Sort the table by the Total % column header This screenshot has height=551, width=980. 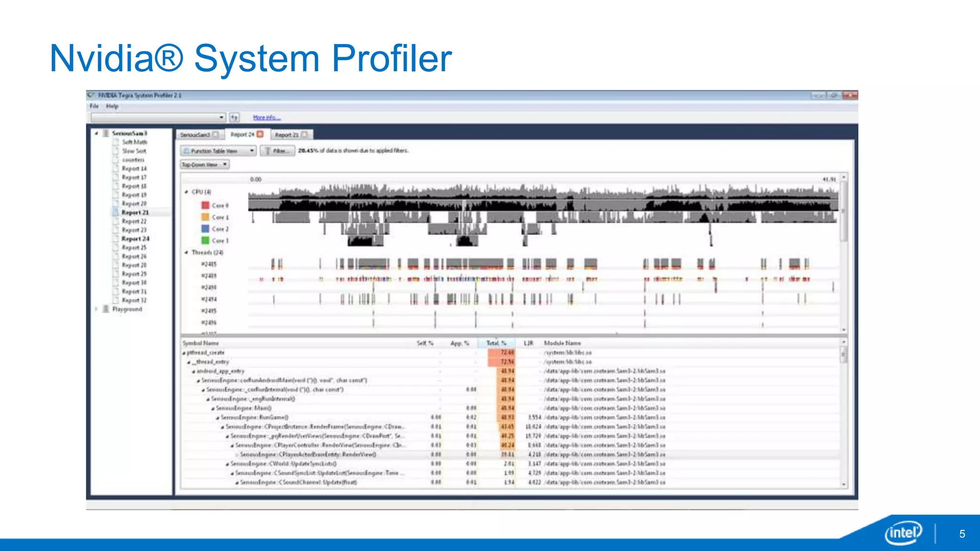[x=496, y=343]
